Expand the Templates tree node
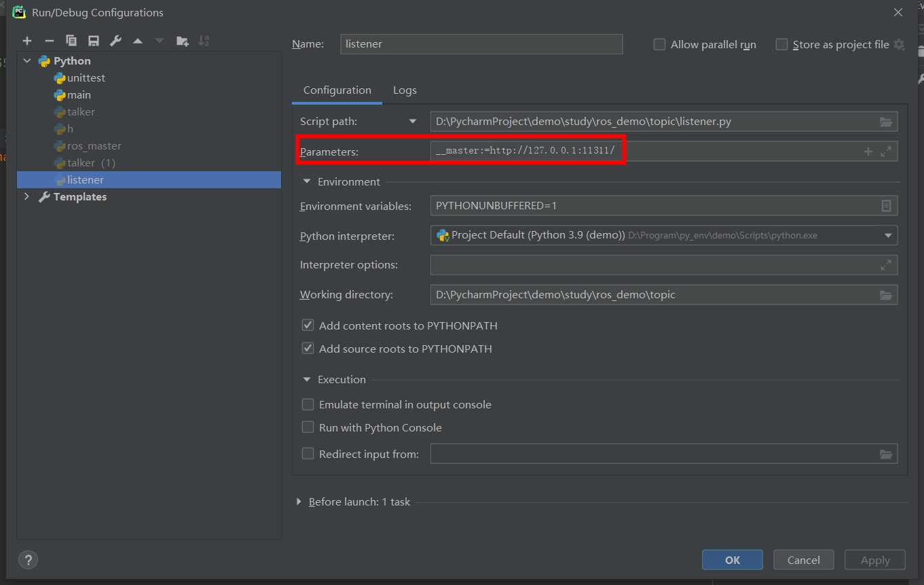The image size is (924, 585). click(27, 197)
